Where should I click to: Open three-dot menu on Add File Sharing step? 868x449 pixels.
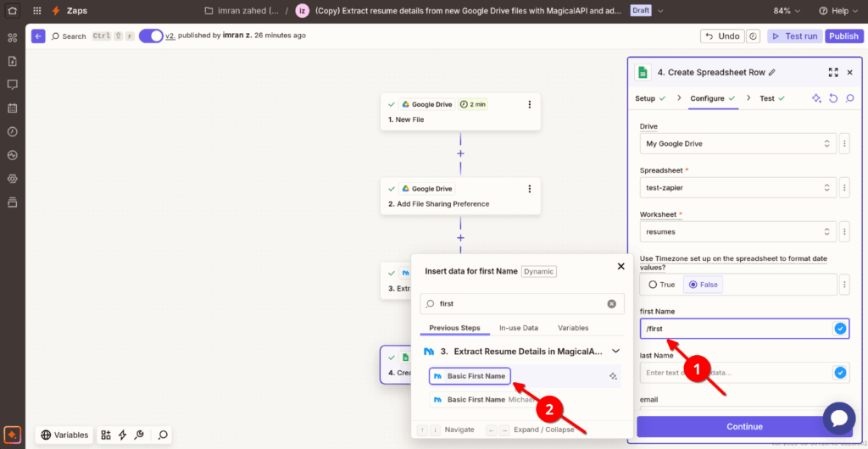click(x=530, y=189)
